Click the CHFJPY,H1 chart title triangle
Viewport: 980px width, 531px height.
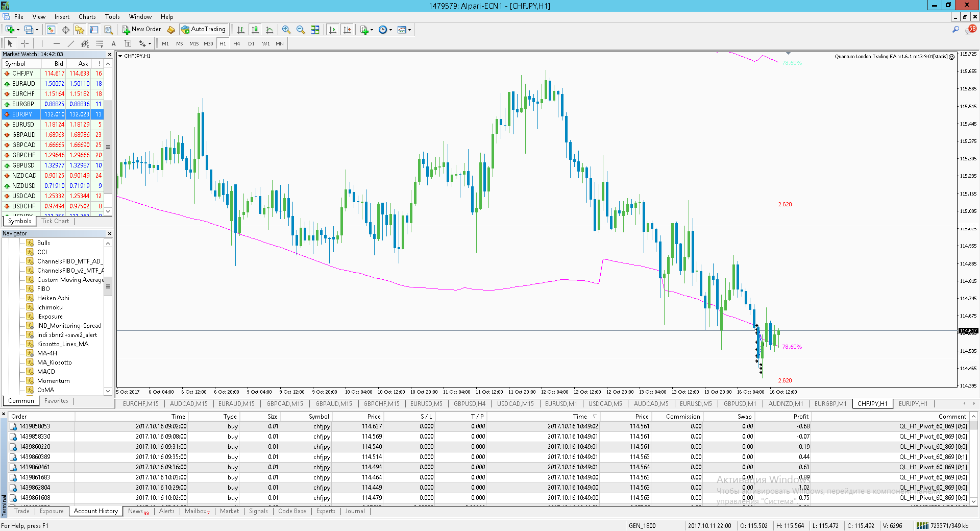tap(120, 56)
